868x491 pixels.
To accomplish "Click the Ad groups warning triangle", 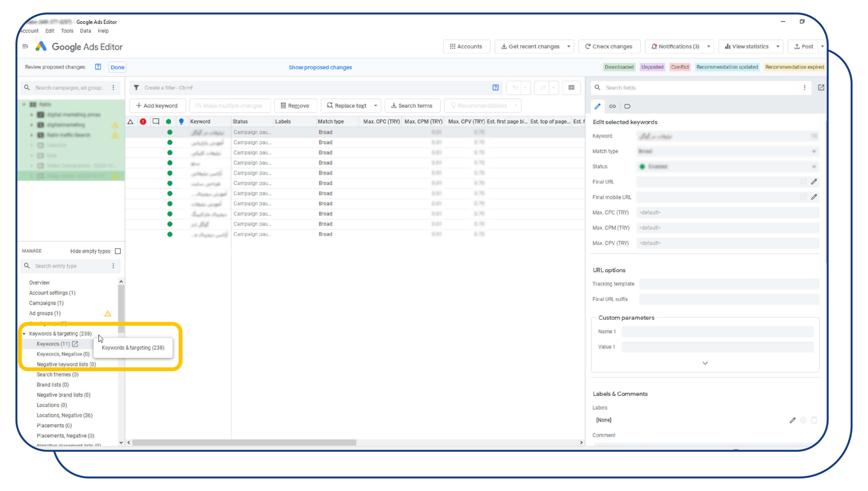I will pyautogui.click(x=108, y=313).
